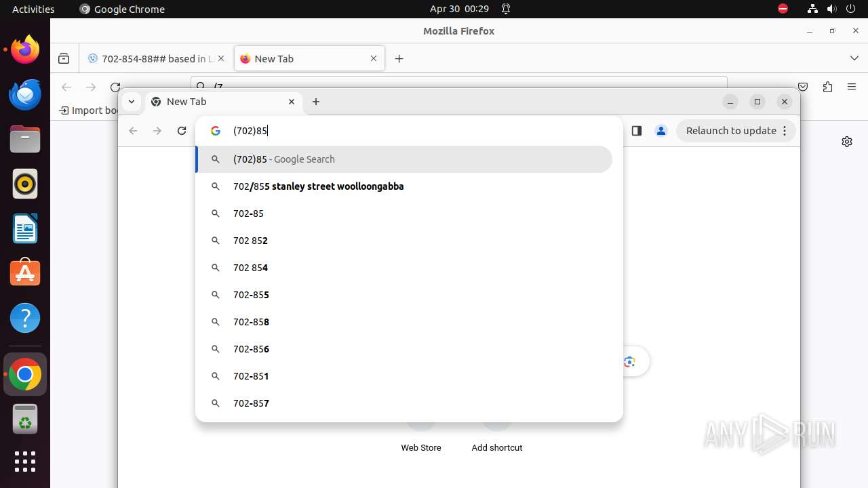Screen dimensions: 868x488
Task: Select the 702 852 suggestion
Action: pos(404,241)
